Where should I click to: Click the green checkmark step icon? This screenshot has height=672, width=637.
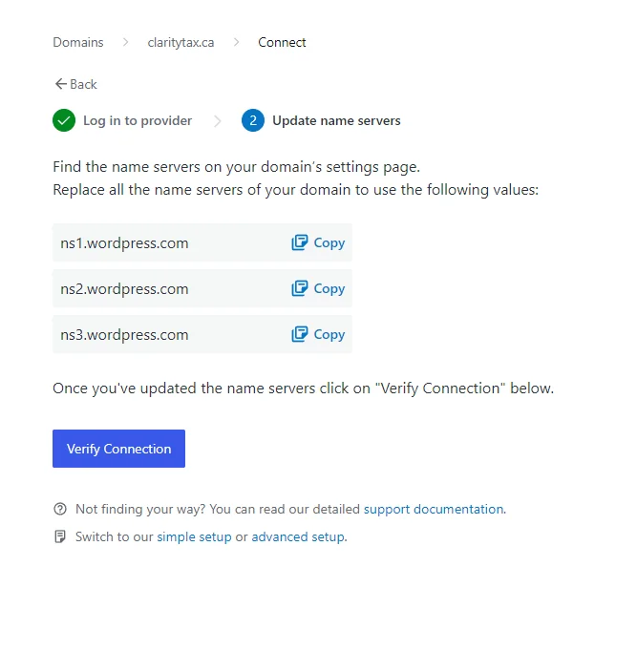[x=64, y=120]
